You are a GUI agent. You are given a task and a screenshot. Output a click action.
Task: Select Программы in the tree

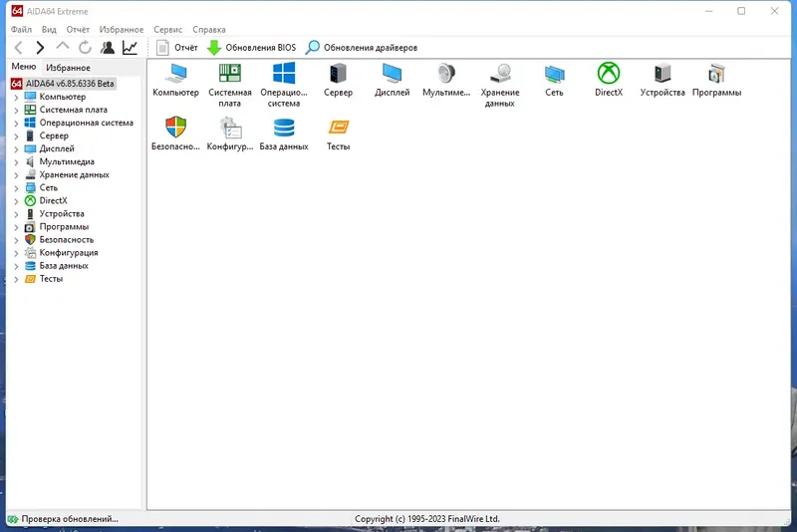(x=57, y=226)
